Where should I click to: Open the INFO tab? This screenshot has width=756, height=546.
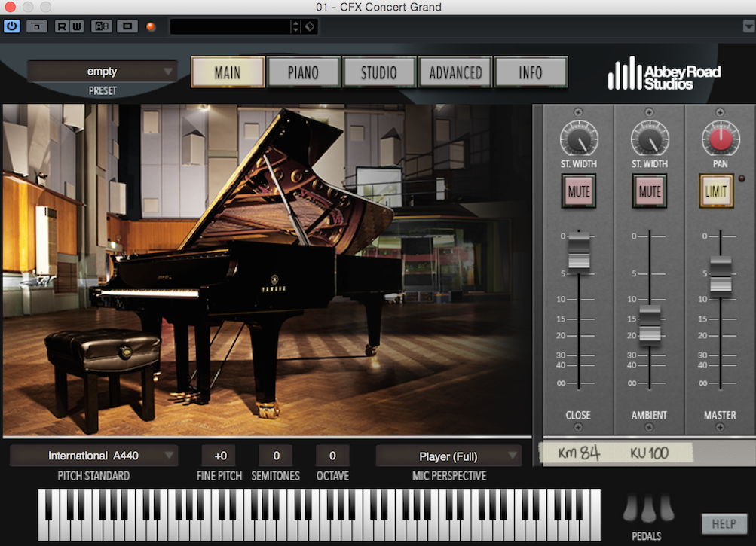531,72
